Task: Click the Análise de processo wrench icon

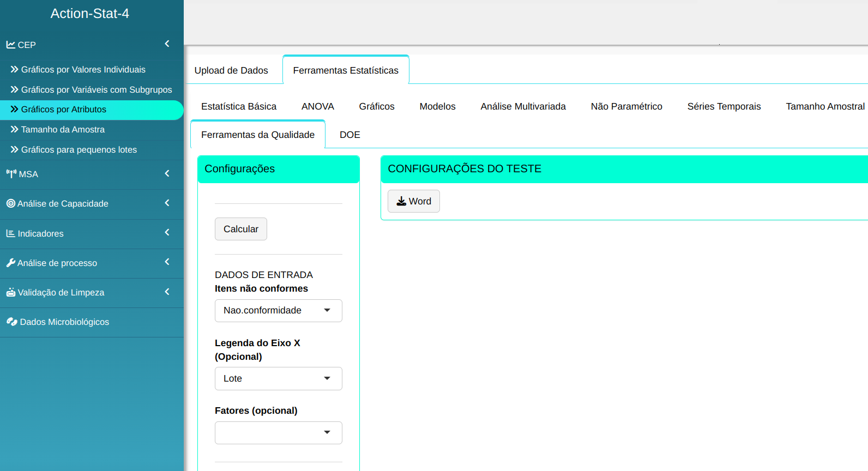Action: click(x=10, y=263)
